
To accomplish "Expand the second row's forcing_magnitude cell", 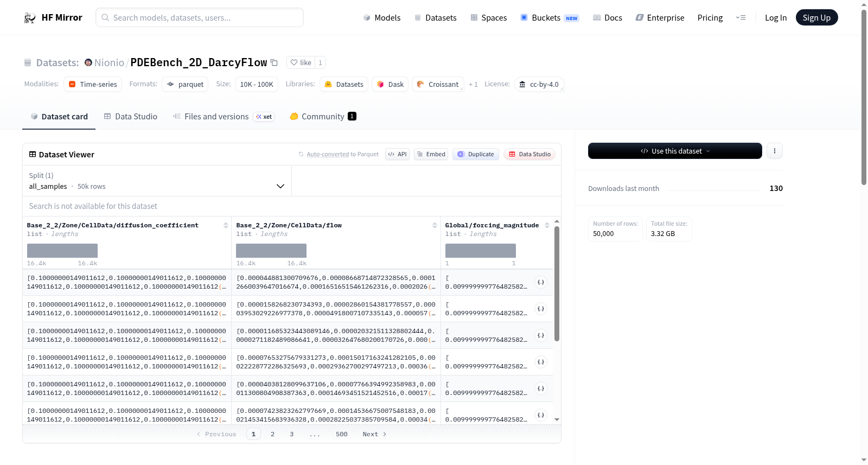I will (x=541, y=309).
